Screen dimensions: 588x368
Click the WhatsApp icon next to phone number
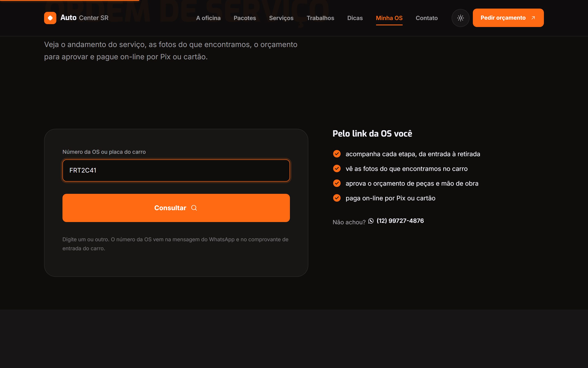point(371,221)
